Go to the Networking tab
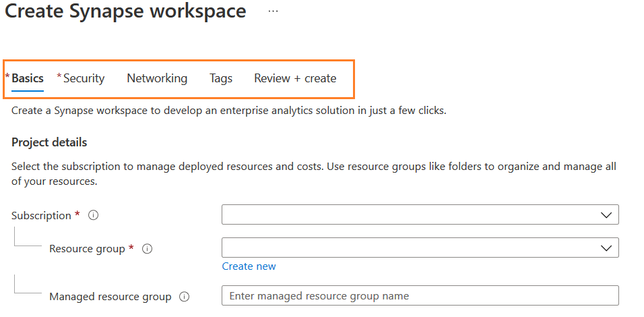 pyautogui.click(x=157, y=78)
